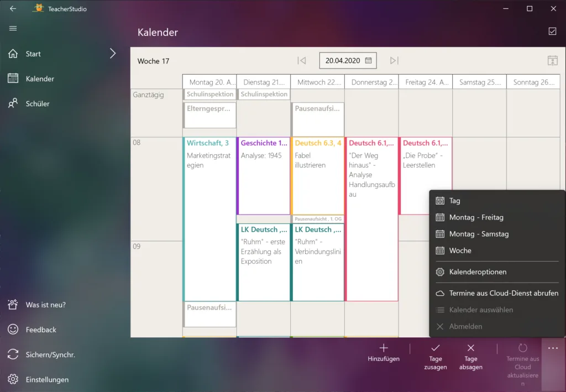Choose Montag - Freitag view
The height and width of the screenshot is (392, 566).
tap(497, 217)
